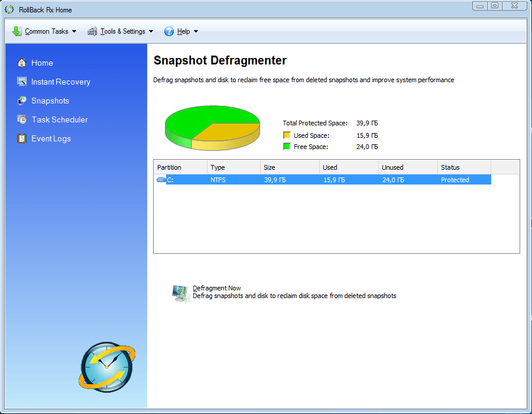Click the disk usage pie chart

pos(212,128)
